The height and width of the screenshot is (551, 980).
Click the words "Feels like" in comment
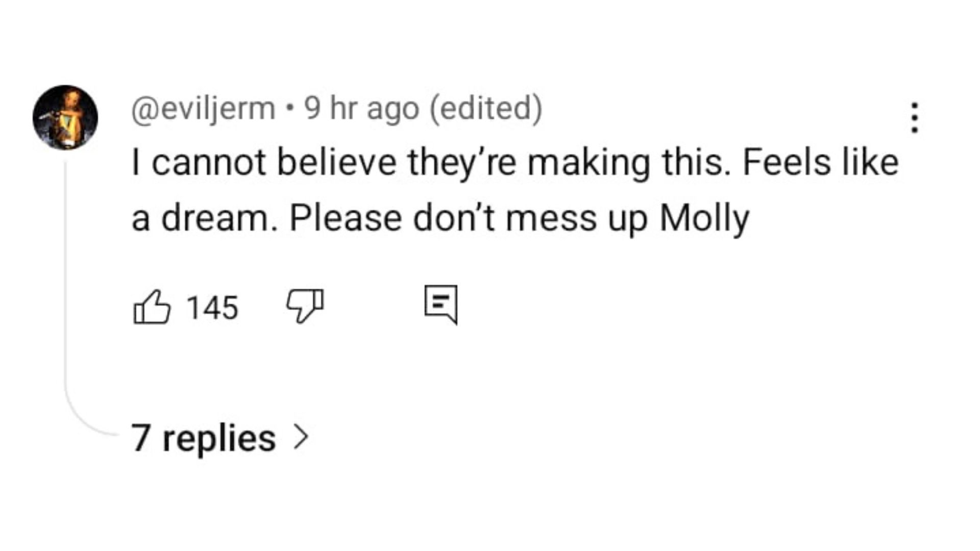820,163
